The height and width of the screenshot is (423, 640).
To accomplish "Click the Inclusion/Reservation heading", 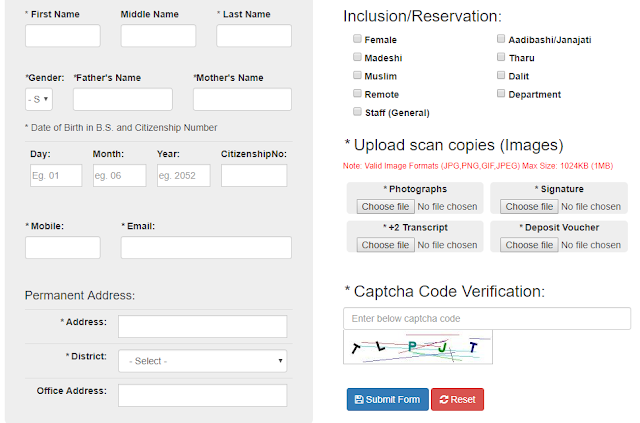I will point(422,16).
